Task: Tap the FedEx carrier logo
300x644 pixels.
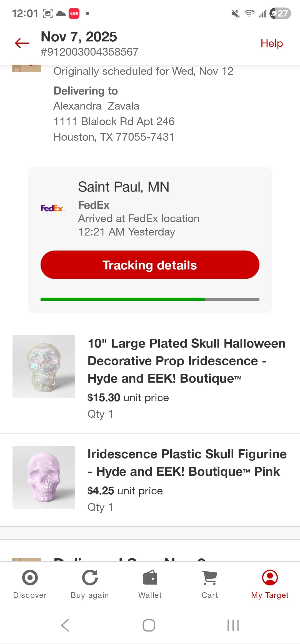Action: coord(52,208)
